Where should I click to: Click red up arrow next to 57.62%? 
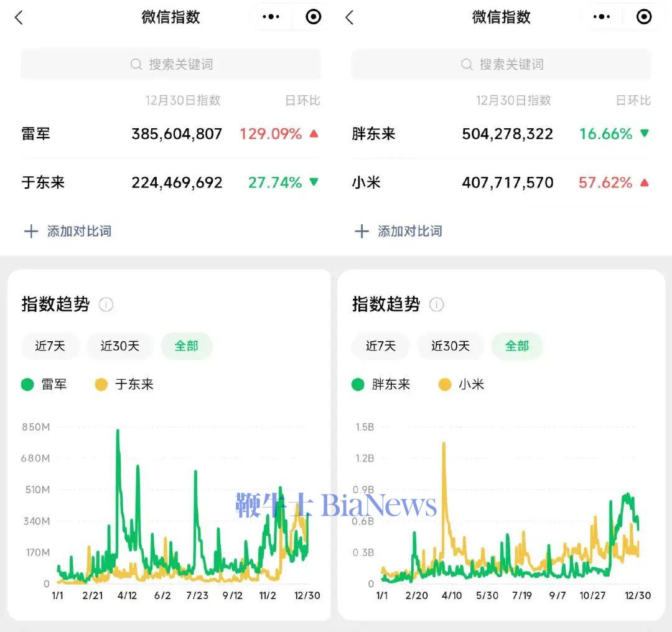[645, 182]
